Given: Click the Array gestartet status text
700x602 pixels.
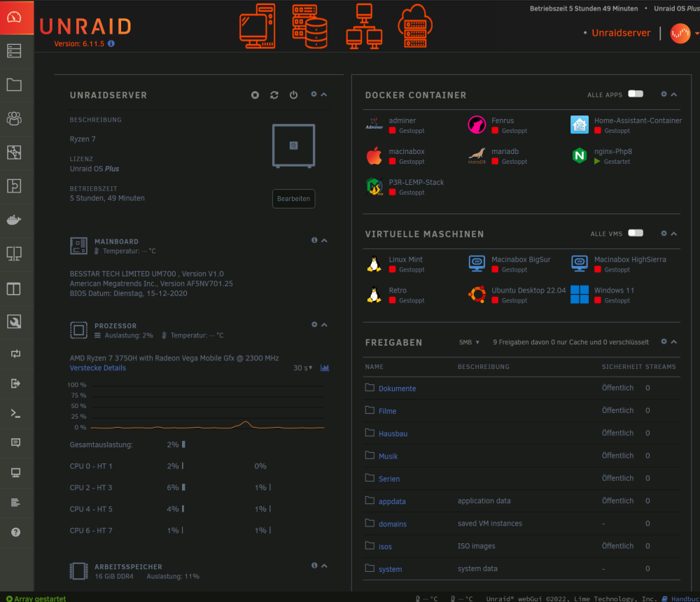Looking at the screenshot, I should [x=40, y=598].
